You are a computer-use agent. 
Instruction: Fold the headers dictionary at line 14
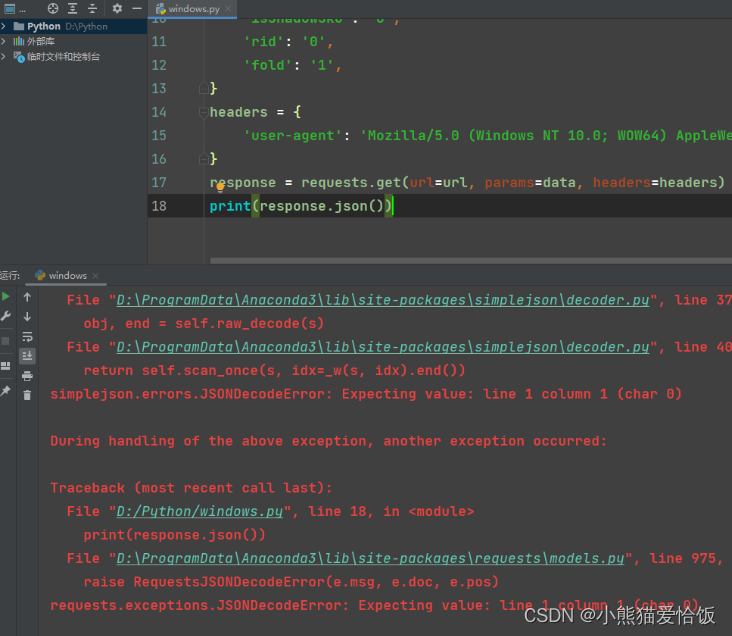click(x=204, y=112)
